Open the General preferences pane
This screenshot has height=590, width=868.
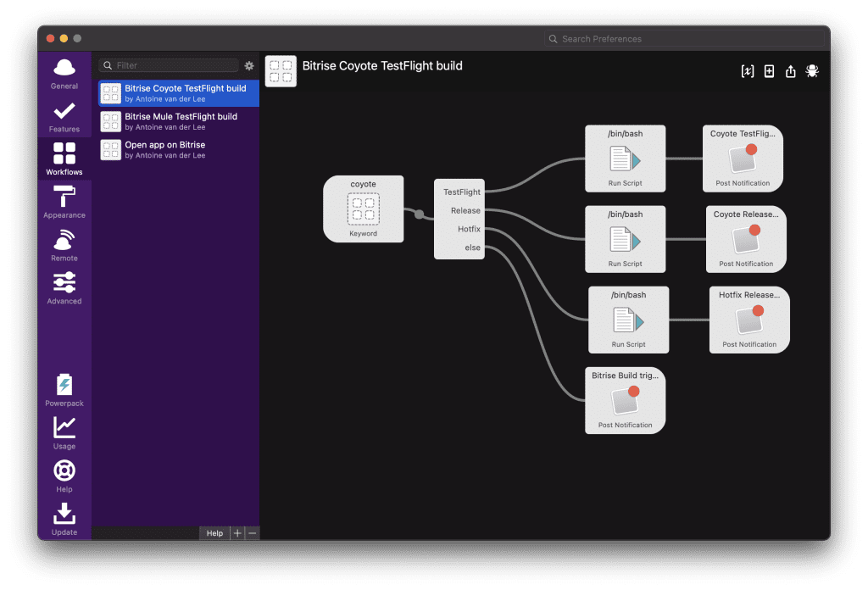(x=64, y=74)
